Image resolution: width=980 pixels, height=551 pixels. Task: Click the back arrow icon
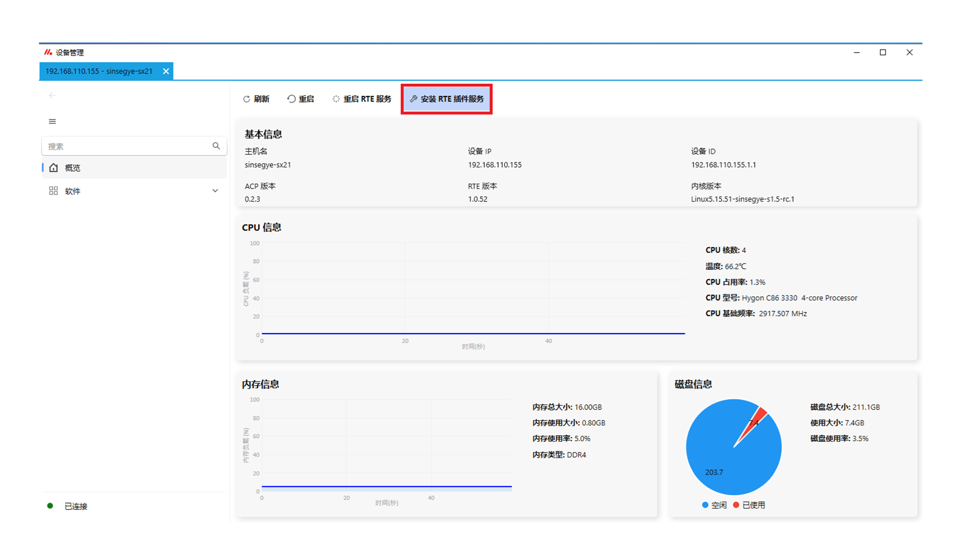click(53, 95)
